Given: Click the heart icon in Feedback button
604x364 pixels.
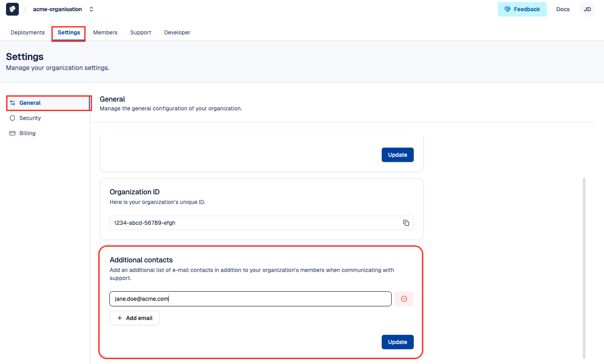Looking at the screenshot, I should point(507,9).
